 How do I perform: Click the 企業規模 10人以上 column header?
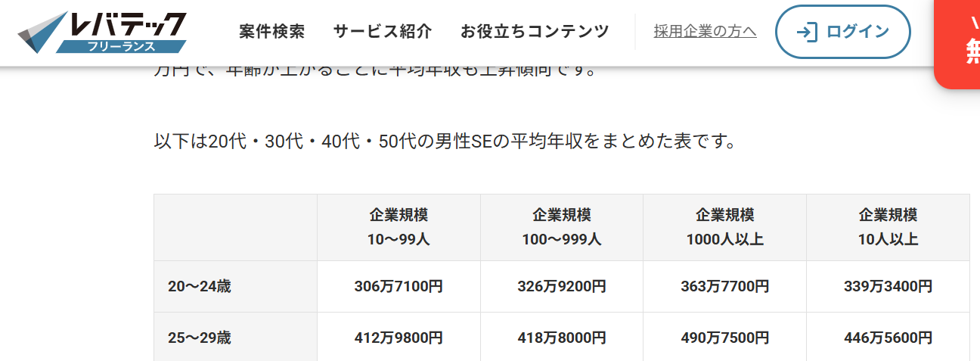[888, 227]
